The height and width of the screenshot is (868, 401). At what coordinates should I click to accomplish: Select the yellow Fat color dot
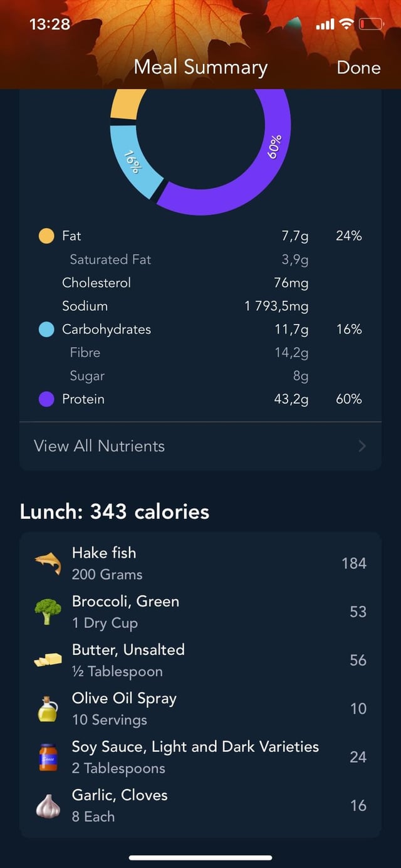[46, 236]
